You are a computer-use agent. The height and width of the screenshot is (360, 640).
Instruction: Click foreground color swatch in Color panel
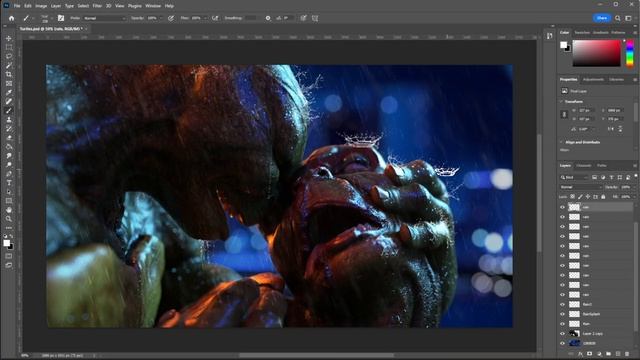(564, 45)
